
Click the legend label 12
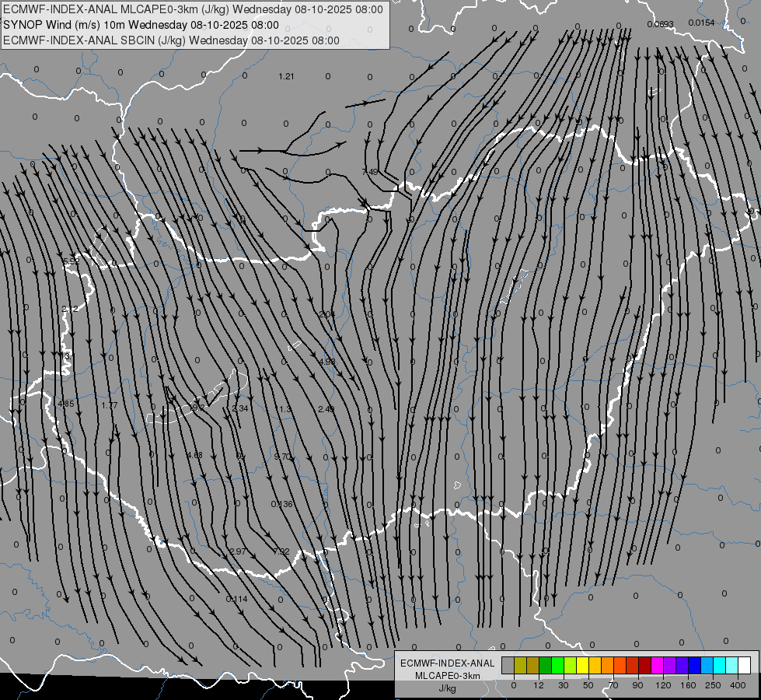point(539,685)
